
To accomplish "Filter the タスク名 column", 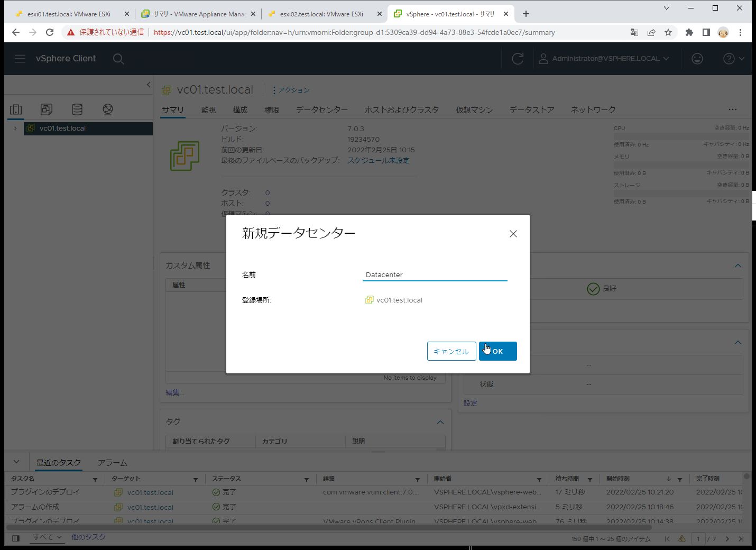I will click(x=95, y=480).
